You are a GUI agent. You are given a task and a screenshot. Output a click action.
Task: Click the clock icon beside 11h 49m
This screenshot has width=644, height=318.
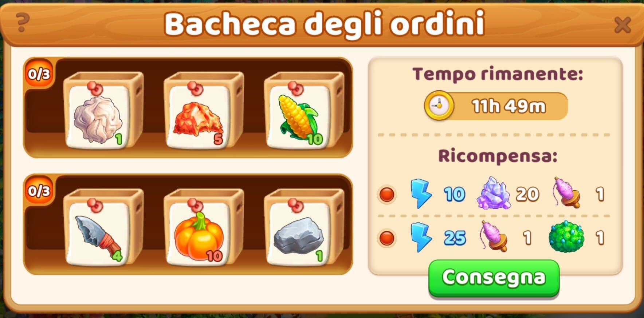coord(439,106)
